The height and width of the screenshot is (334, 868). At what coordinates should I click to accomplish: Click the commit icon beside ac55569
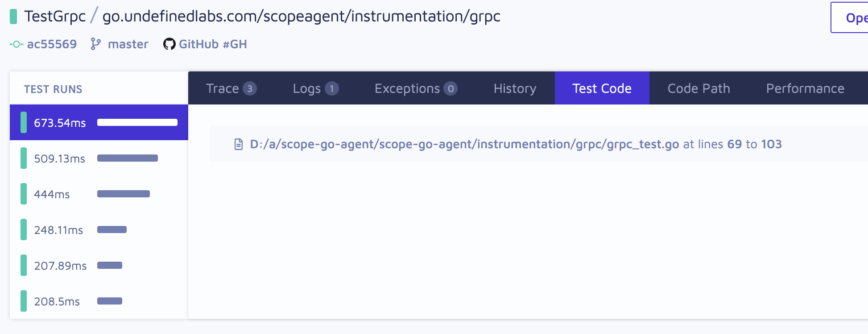point(16,44)
